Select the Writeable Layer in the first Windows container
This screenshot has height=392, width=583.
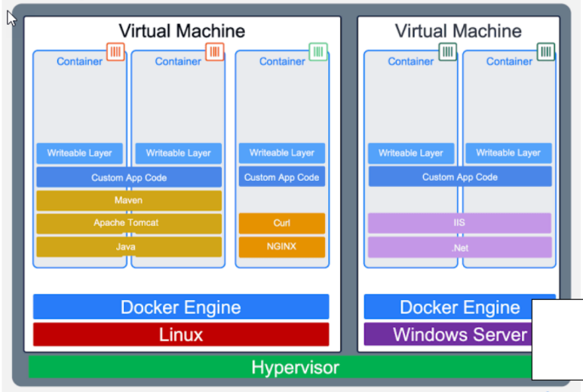411,153
